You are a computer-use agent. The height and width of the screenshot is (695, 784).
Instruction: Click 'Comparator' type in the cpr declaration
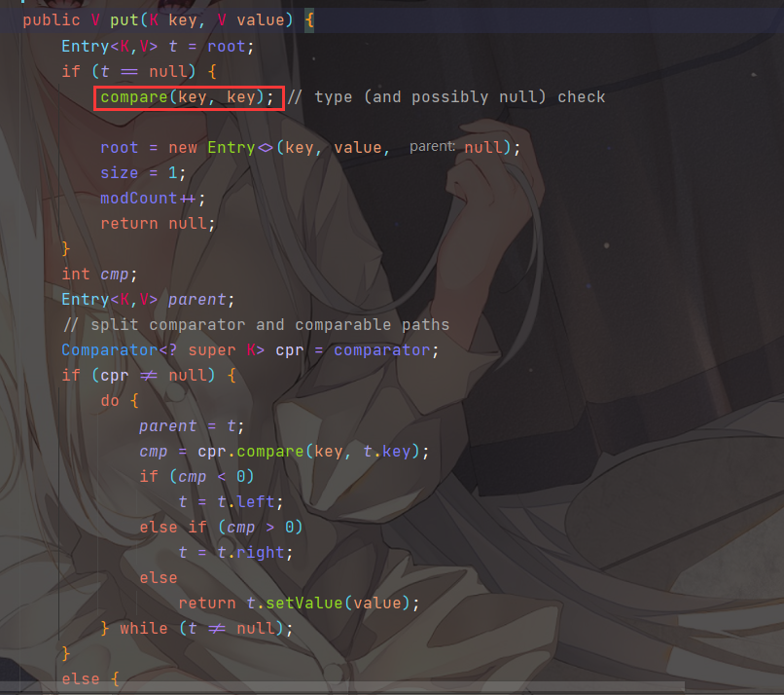pyautogui.click(x=110, y=350)
